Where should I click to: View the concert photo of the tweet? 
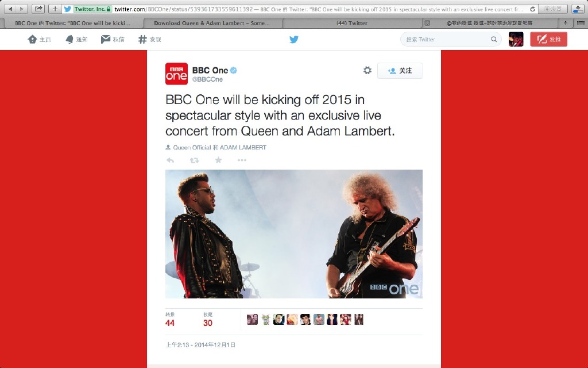click(x=294, y=234)
